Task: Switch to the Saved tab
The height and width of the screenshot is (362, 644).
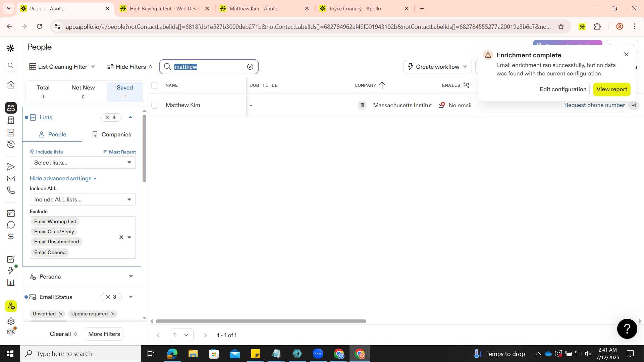Action: [125, 92]
